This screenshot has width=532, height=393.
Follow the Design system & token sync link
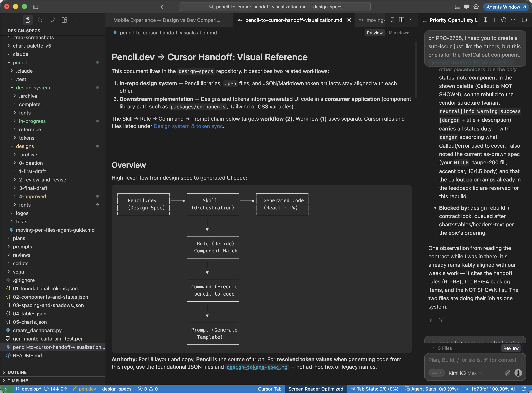click(x=188, y=126)
